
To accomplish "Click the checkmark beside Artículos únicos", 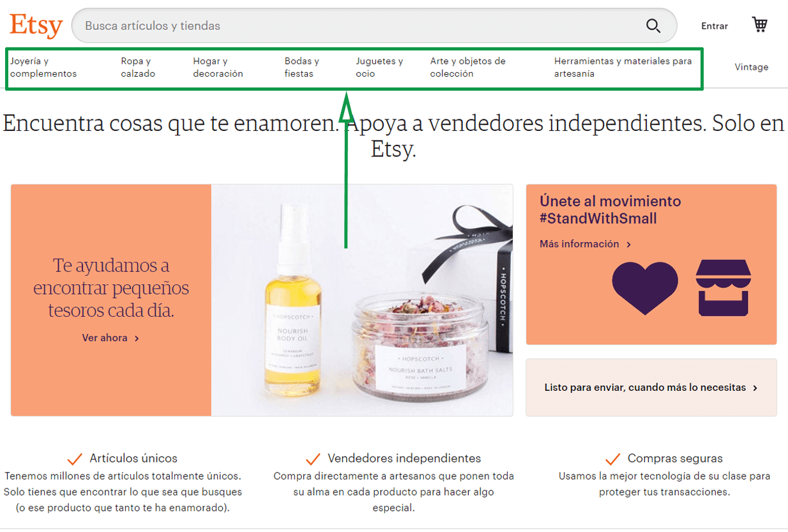I will point(75,459).
